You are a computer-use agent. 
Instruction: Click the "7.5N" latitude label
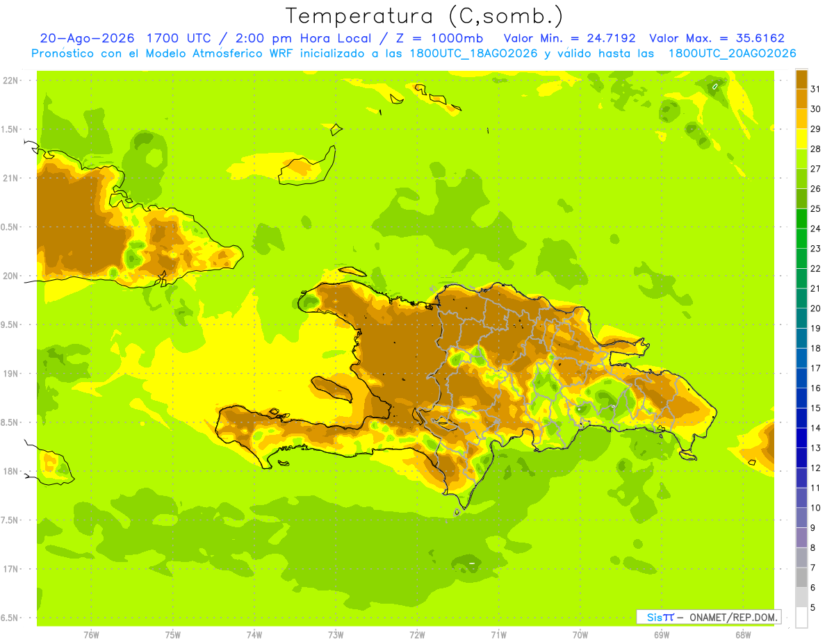pyautogui.click(x=10, y=520)
